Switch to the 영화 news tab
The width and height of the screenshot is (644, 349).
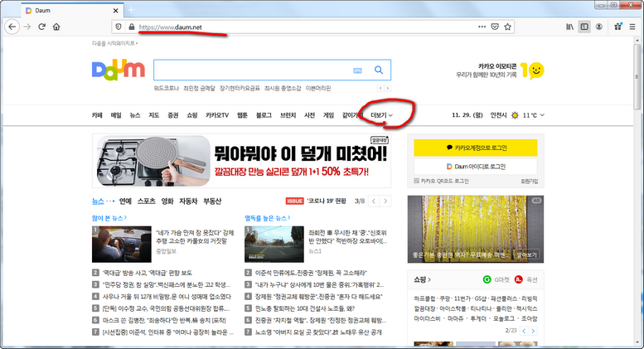coord(167,201)
